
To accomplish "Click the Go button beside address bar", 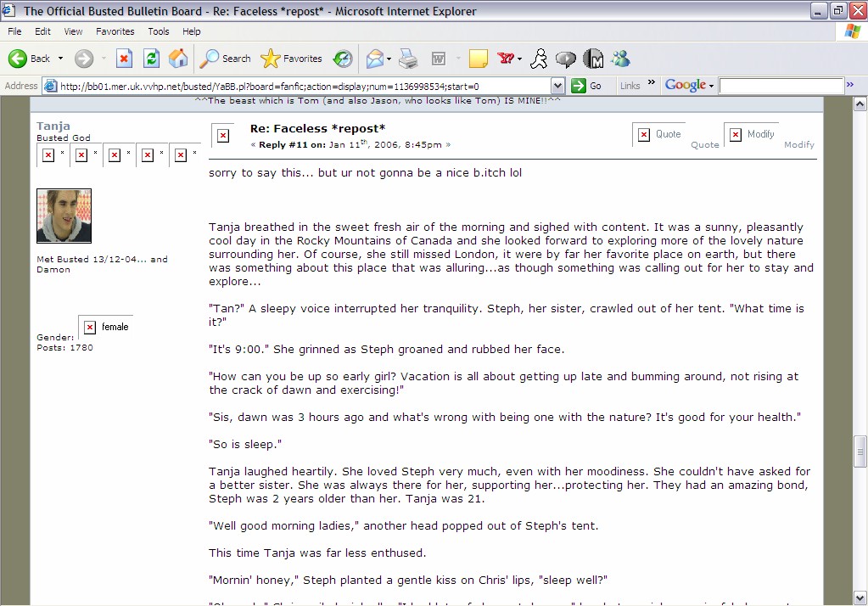I will 587,86.
